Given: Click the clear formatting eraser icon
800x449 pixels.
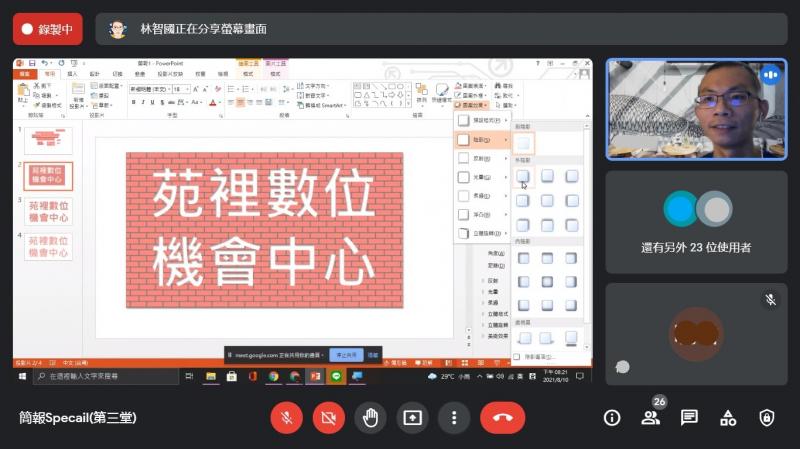Looking at the screenshot, I should pos(218,89).
